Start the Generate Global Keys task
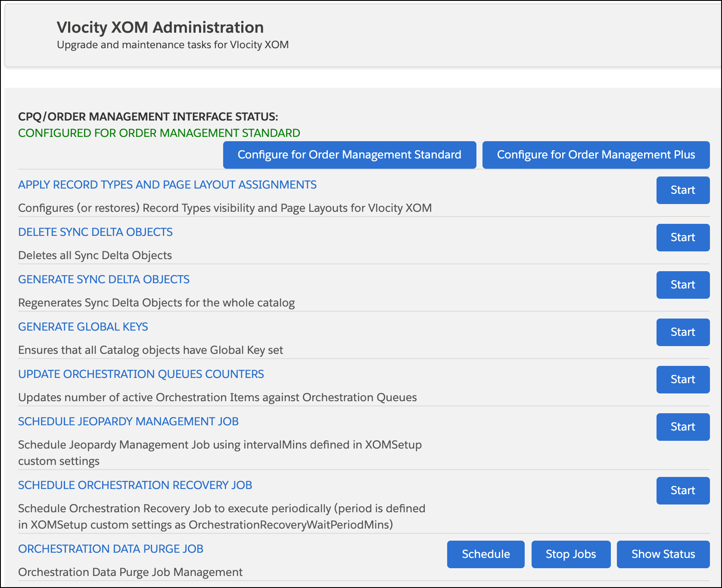 [x=683, y=332]
